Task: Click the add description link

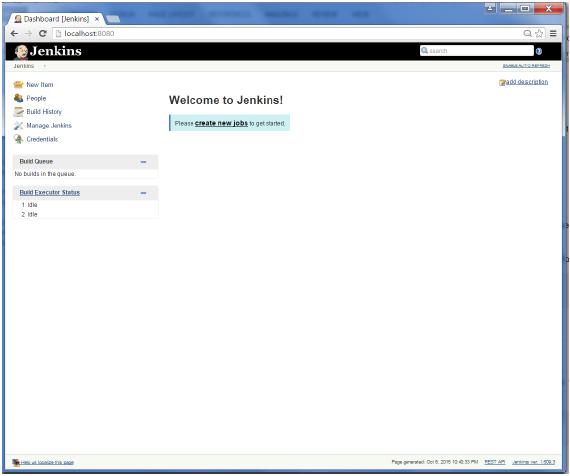Action: coord(527,82)
